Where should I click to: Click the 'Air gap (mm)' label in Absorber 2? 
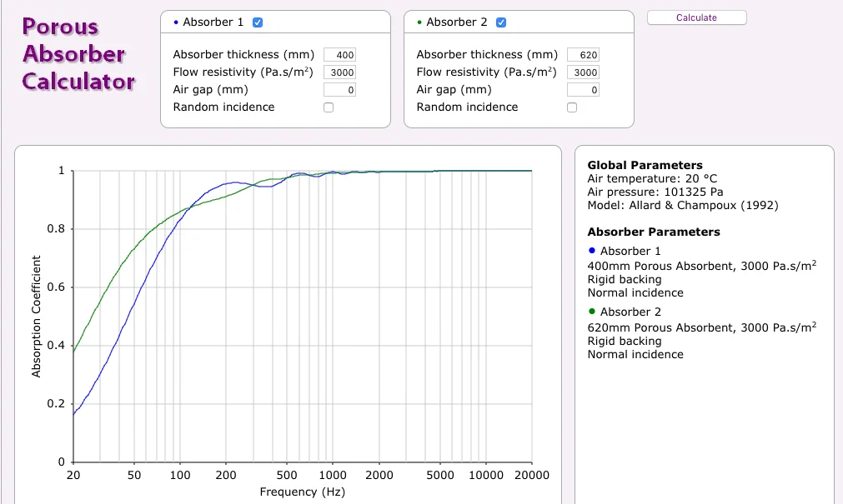[x=454, y=90]
